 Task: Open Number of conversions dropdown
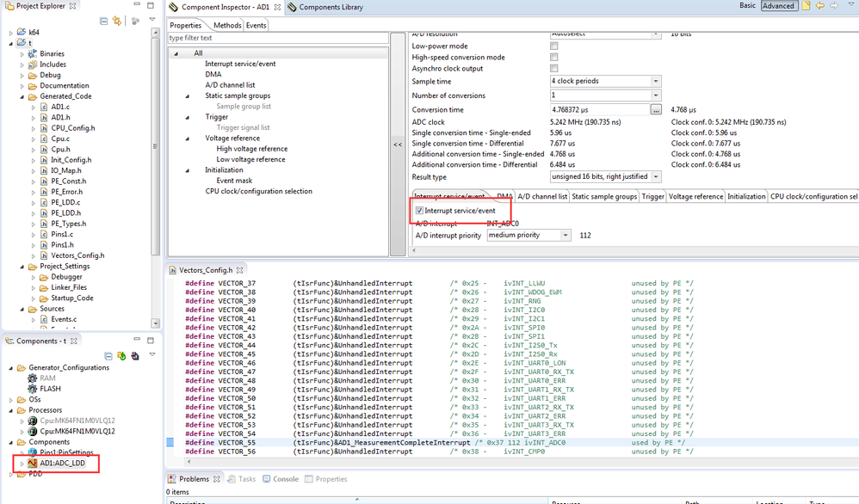click(x=656, y=95)
